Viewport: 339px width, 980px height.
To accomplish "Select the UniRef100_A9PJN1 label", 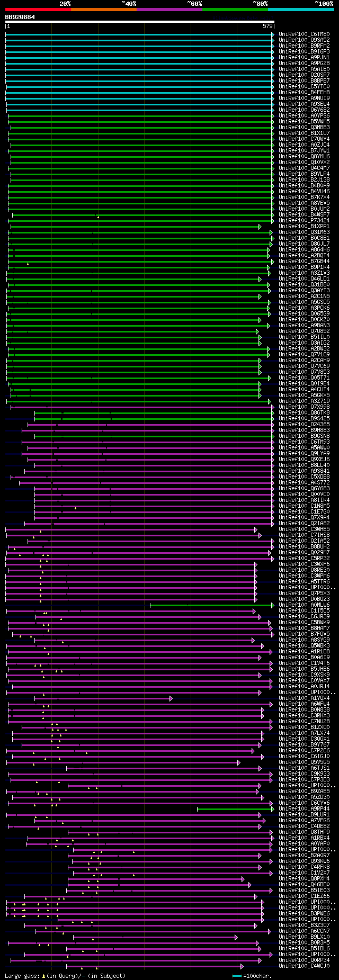I will coord(304,58).
